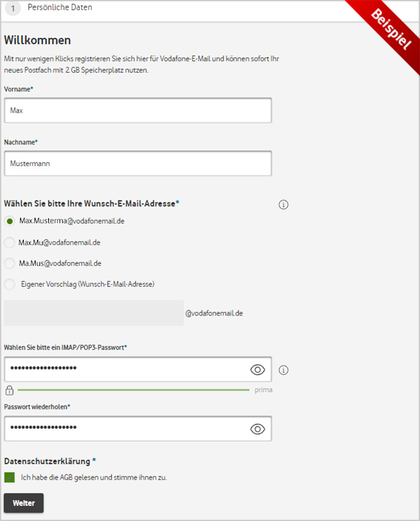Image resolution: width=420 pixels, height=521 pixels.
Task: Toggle the AGB agreement checkbox
Action: pyautogui.click(x=9, y=478)
